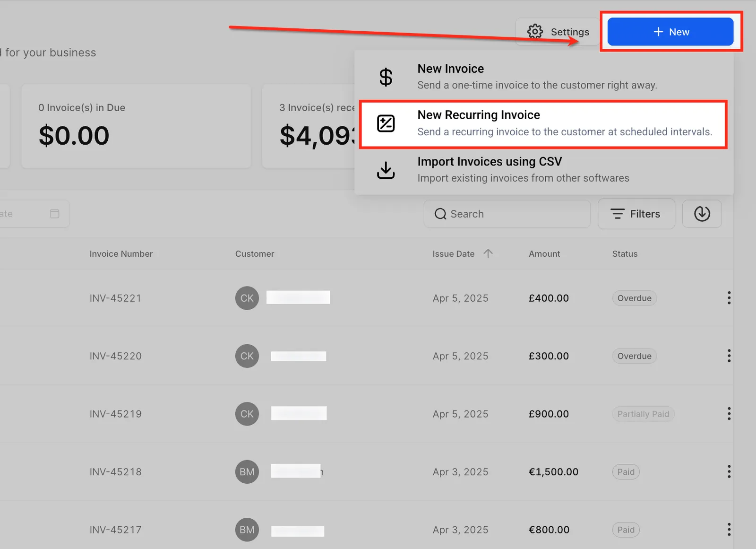Screen dimensions: 756x549
Task: Click Apr 5, 2025 date on INV-45221 row
Action: coord(461,298)
